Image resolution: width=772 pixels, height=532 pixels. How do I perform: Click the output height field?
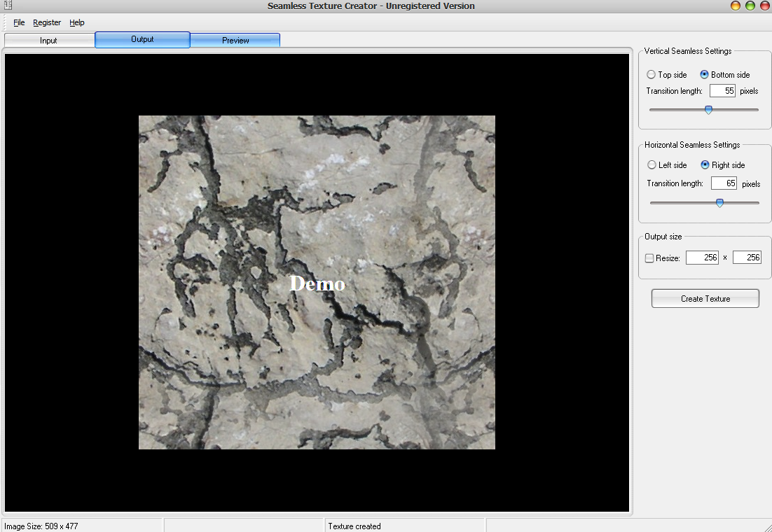click(x=747, y=258)
